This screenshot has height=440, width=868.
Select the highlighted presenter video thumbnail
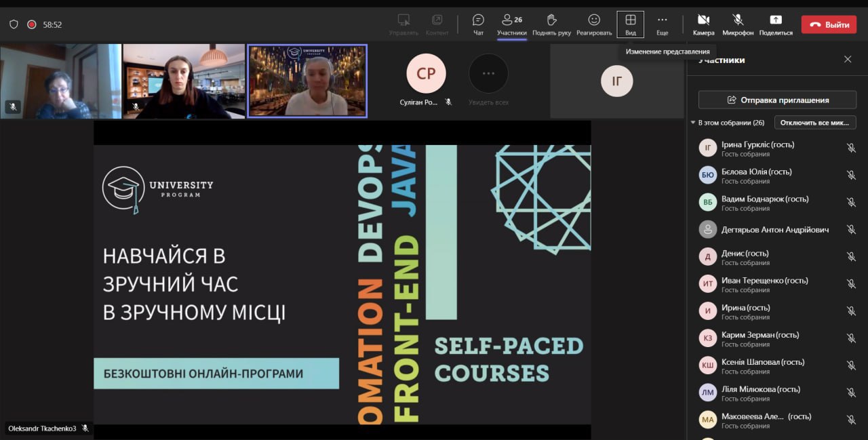pyautogui.click(x=307, y=81)
